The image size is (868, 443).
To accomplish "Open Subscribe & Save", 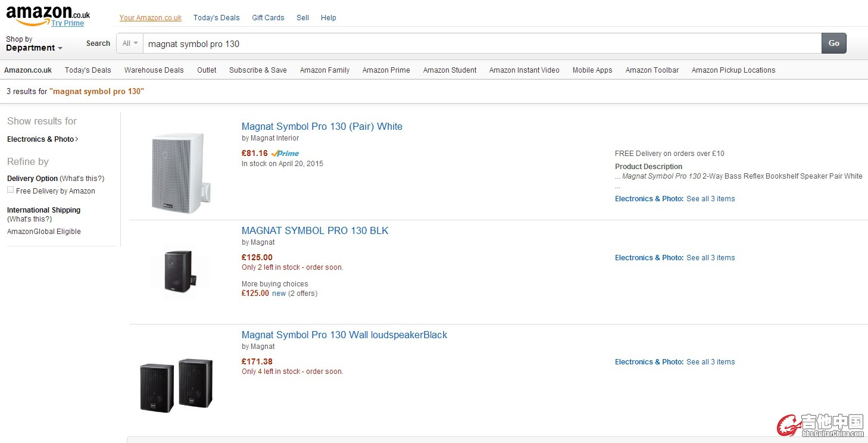I will [258, 70].
